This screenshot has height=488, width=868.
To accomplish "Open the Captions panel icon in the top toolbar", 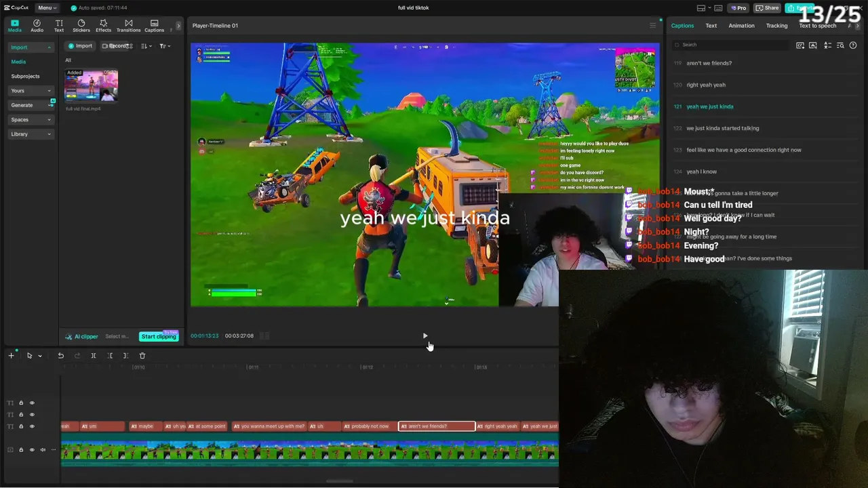I will 154,26.
